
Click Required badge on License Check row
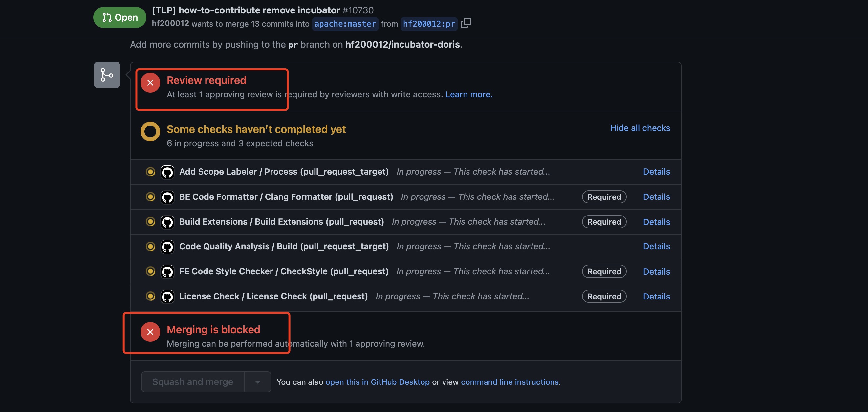604,297
